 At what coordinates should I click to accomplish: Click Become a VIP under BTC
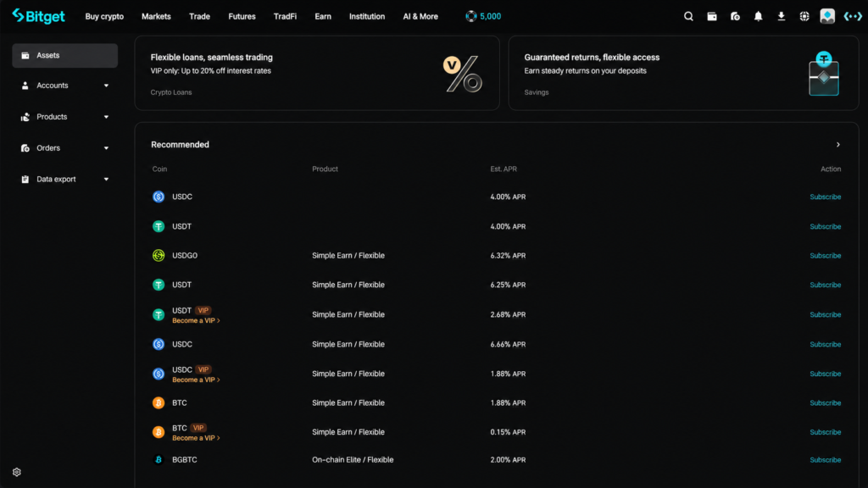click(x=196, y=438)
